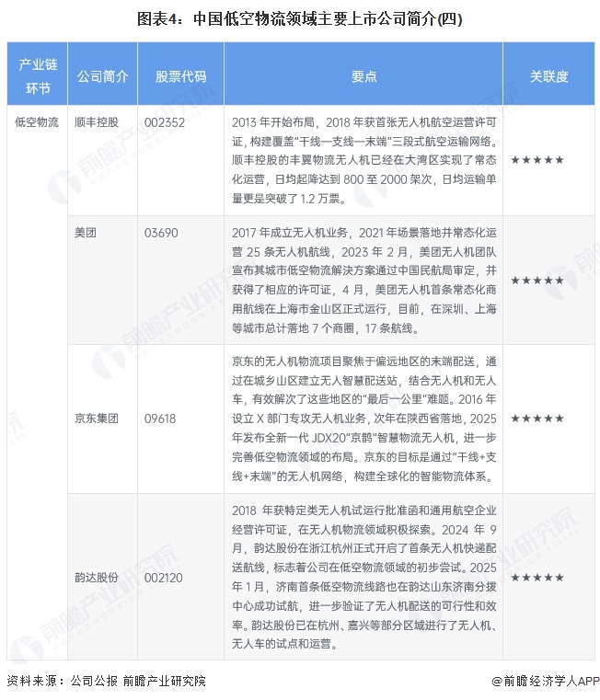
Task: Click stock code 002352
Action: pyautogui.click(x=165, y=122)
